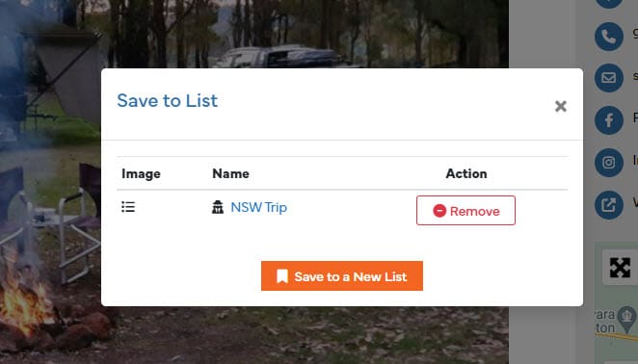Viewport: 638px width, 364px height.
Task: Click the list icon in Image column
Action: click(128, 207)
